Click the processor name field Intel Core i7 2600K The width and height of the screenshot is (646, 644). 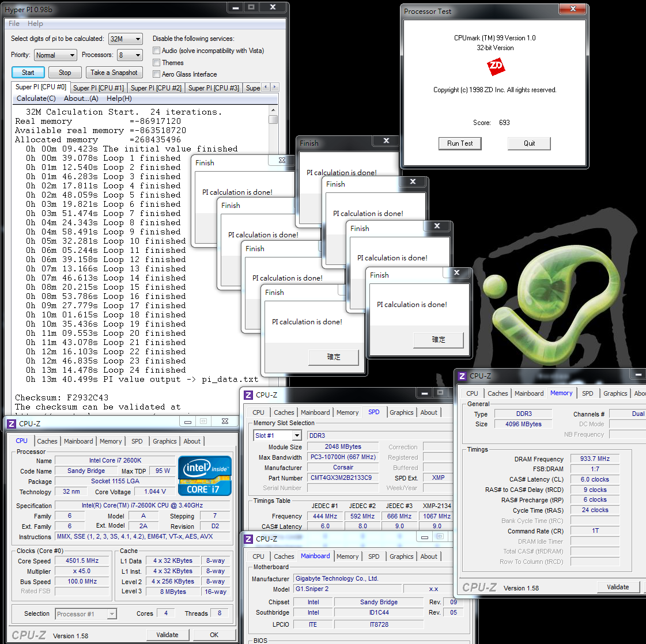click(x=115, y=460)
